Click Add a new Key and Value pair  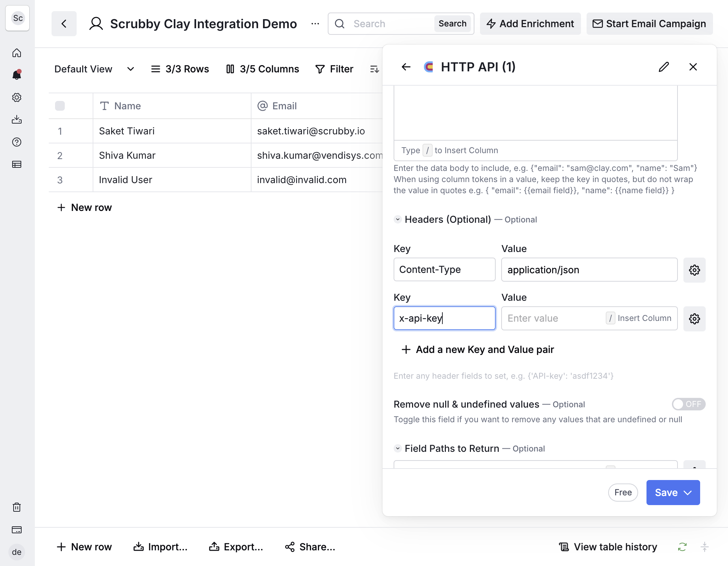click(478, 349)
